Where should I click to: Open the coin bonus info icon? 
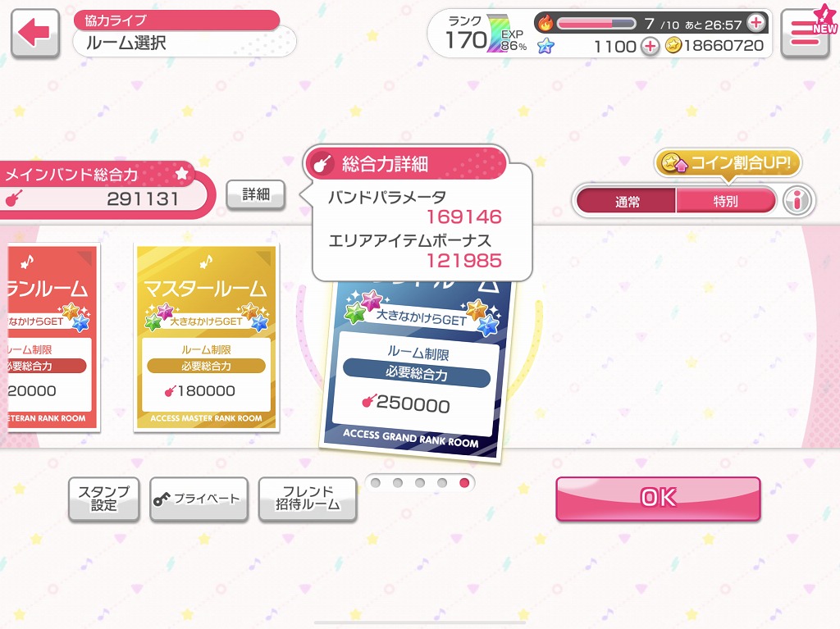[x=797, y=201]
